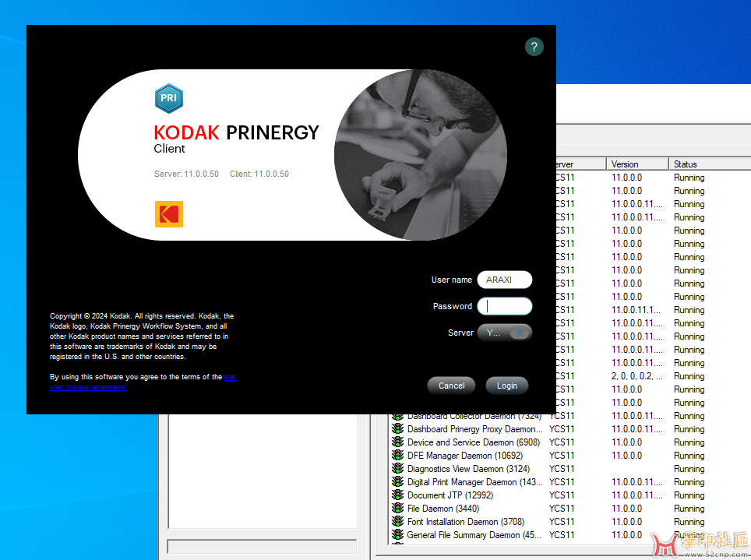Select General File Summary Daemon row text
The width and height of the screenshot is (751, 560).
pyautogui.click(x=474, y=535)
